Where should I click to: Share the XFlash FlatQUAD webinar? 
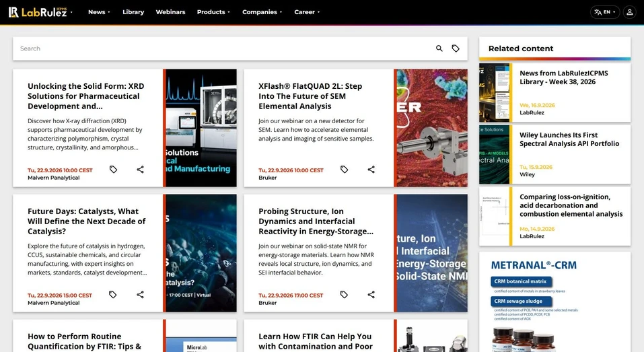[371, 169]
